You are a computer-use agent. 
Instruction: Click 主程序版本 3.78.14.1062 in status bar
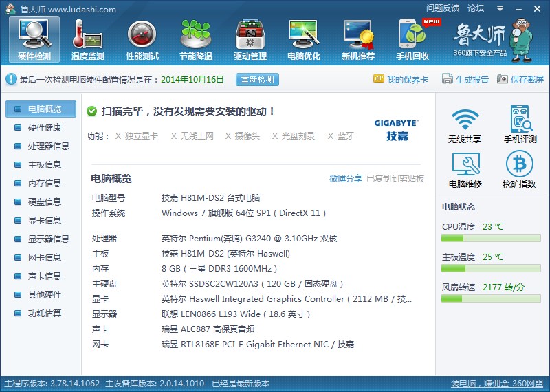(52, 384)
